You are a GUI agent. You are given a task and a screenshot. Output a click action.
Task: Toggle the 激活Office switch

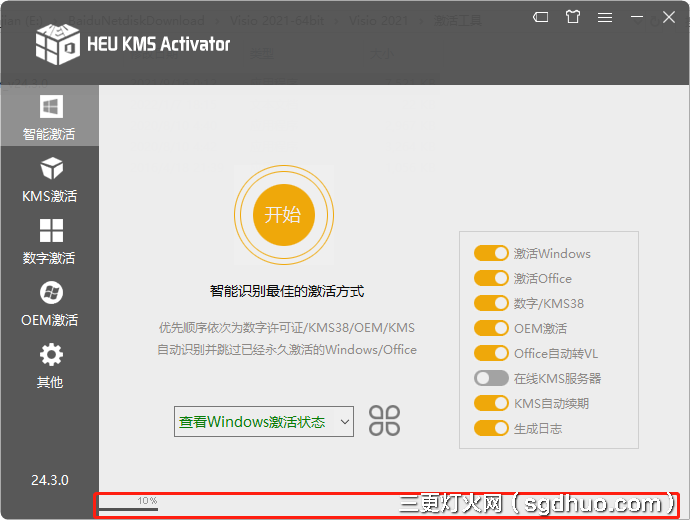491,278
